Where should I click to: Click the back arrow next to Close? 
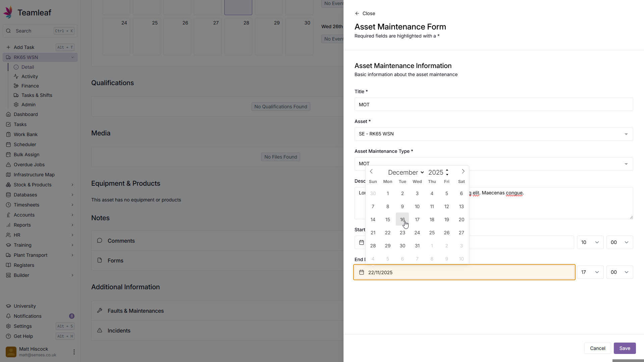(x=357, y=13)
